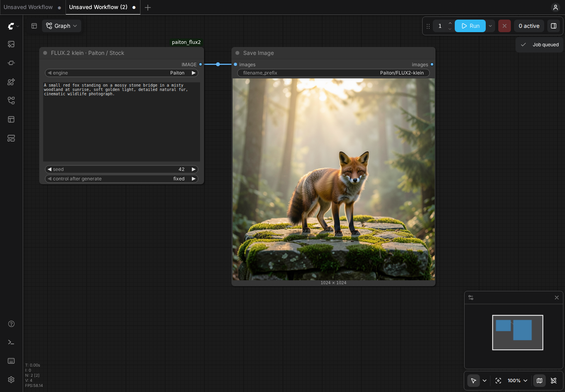The image size is (565, 392).
Task: Cancel the current run with red X
Action: (x=505, y=26)
